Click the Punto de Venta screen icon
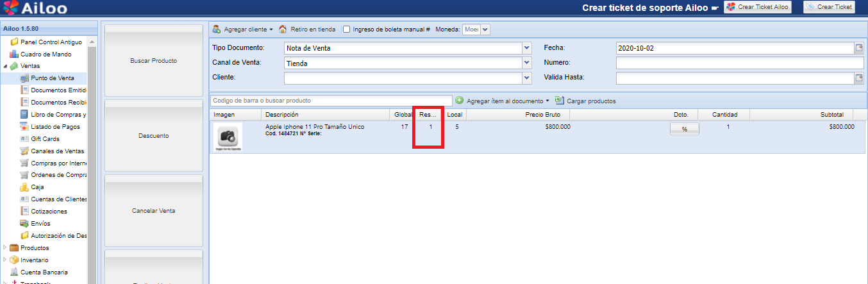The image size is (868, 284). (24, 78)
